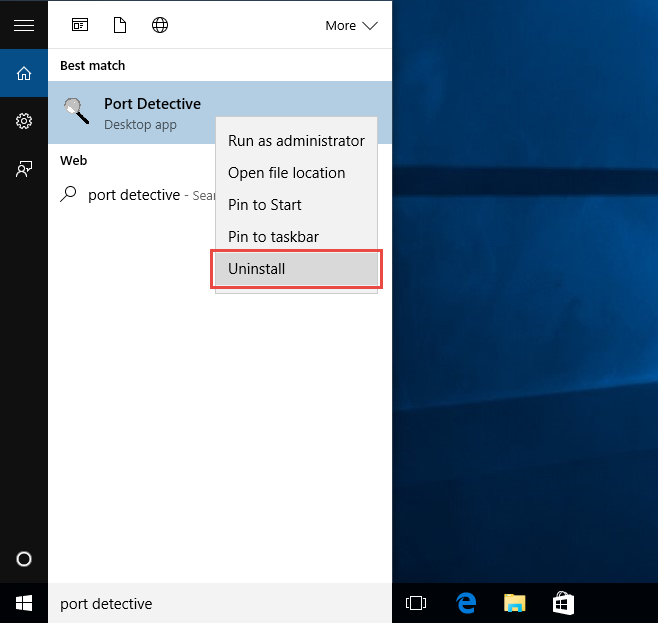Filter results by Web globe icon
The width and height of the screenshot is (658, 623).
point(160,25)
